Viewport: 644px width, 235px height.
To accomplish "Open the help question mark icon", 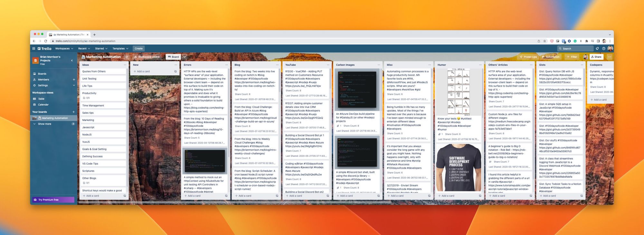I will [604, 48].
